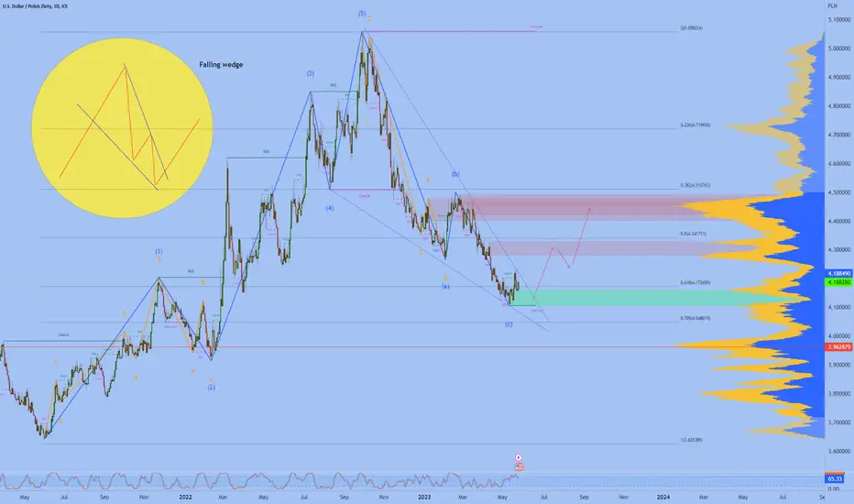The image size is (854, 504).
Task: Select wave label (3) on the chart
Action: click(x=310, y=73)
